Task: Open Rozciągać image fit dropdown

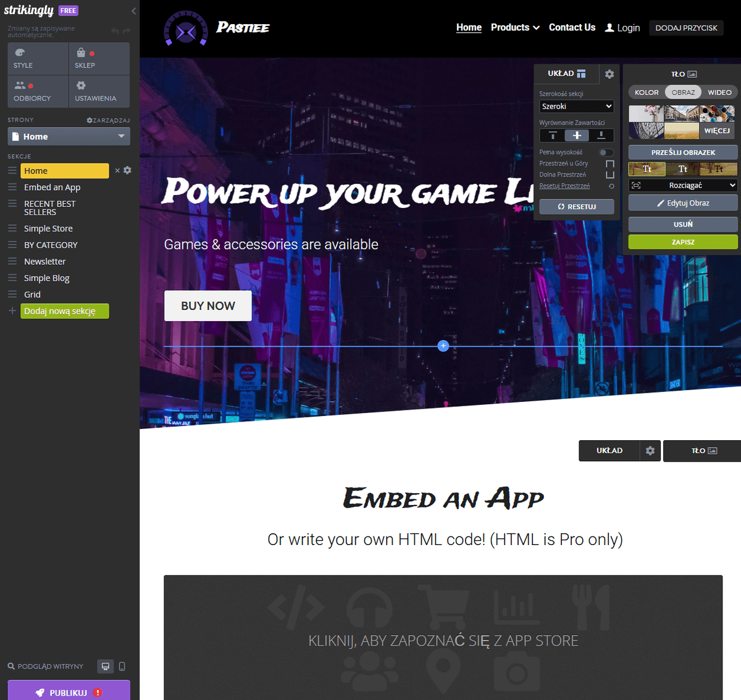Action: point(683,185)
